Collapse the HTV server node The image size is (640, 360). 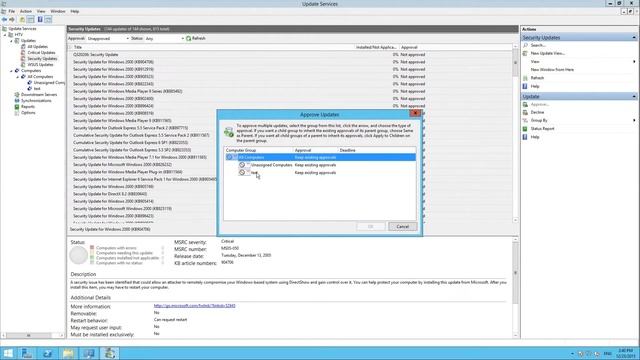click(5, 35)
